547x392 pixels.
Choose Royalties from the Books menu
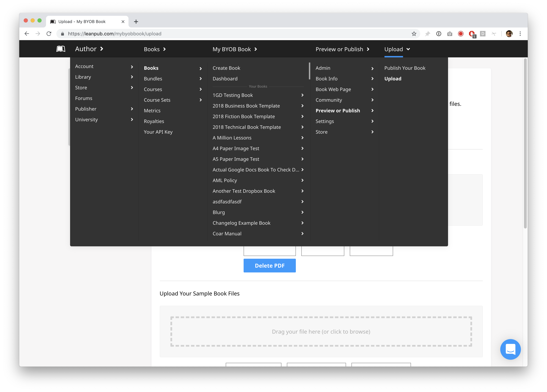pyautogui.click(x=154, y=121)
